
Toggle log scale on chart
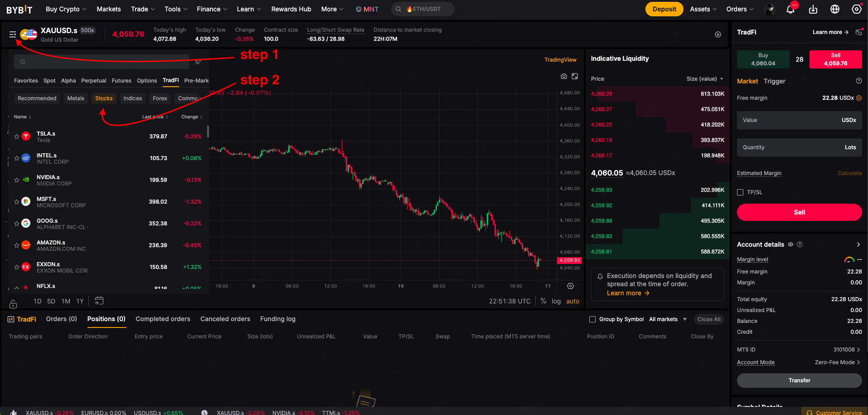coord(556,301)
